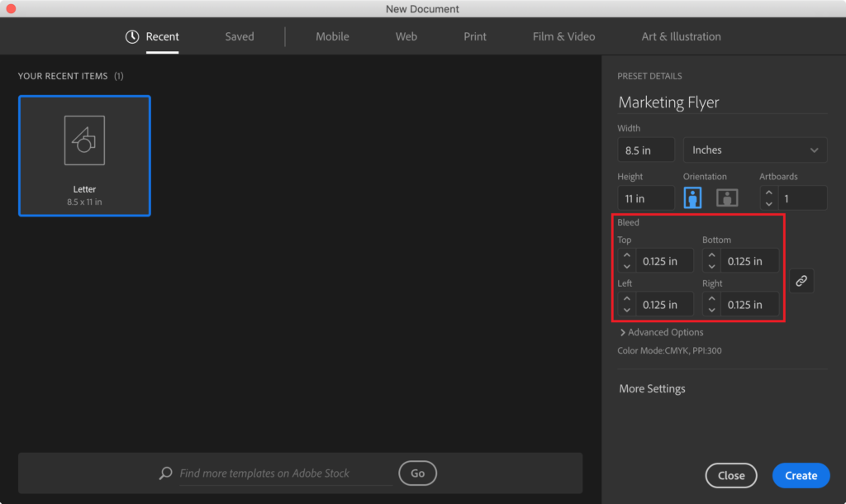The image size is (846, 504).
Task: Select portrait orientation icon
Action: [x=692, y=197]
